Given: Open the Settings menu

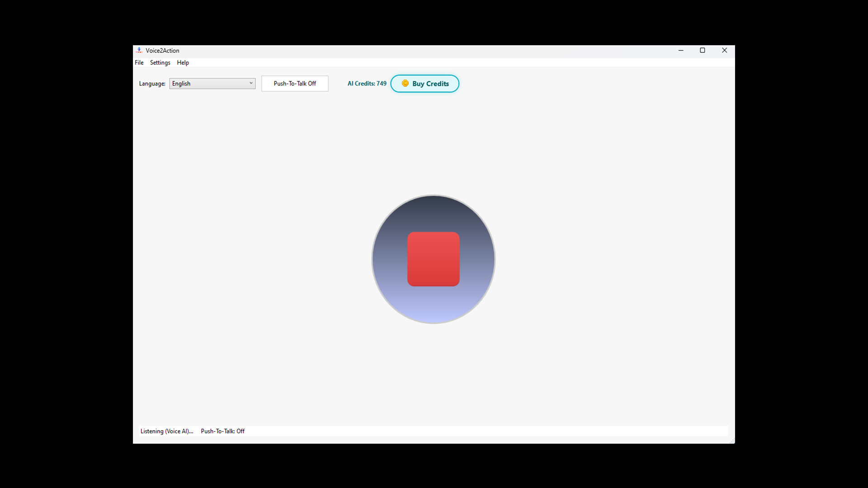Looking at the screenshot, I should 160,62.
